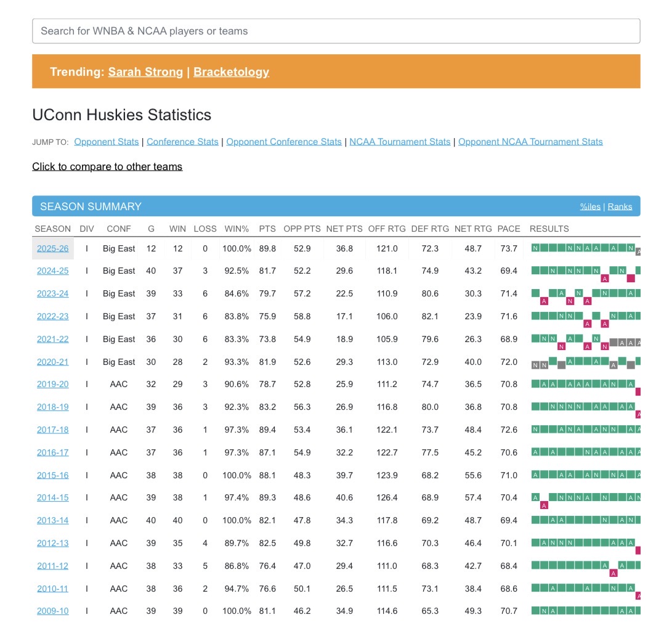Switch table to %iles view
This screenshot has width=672, height=636.
coord(589,206)
